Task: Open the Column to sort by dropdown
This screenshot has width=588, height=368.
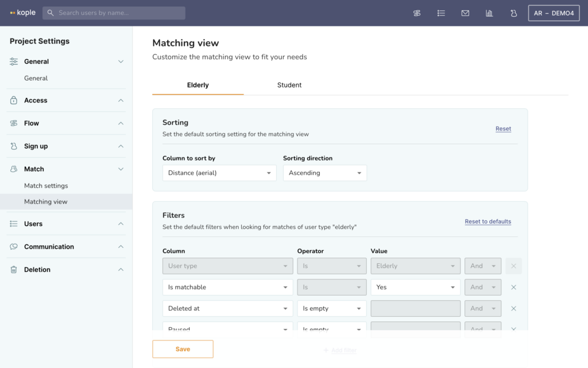Action: click(219, 172)
